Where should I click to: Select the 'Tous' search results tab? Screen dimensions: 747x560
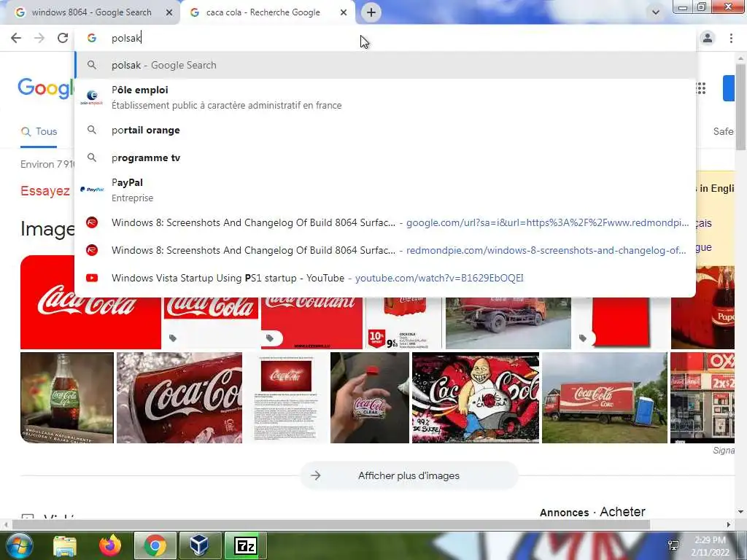click(x=39, y=131)
